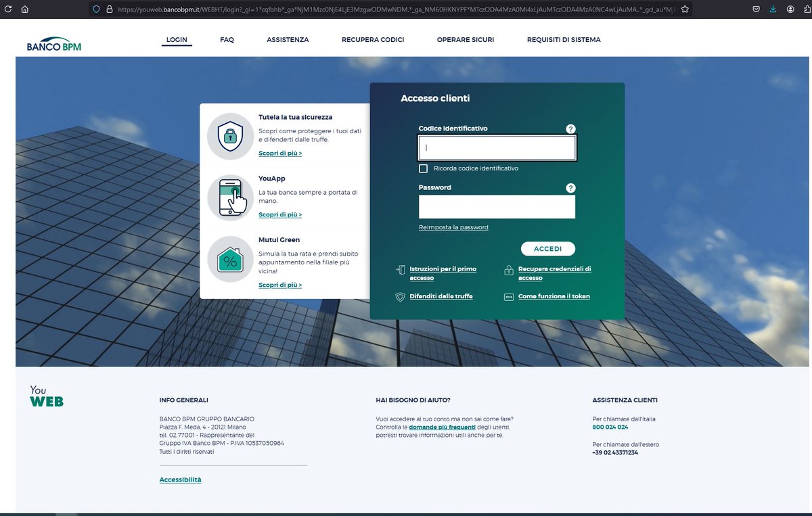Click the help icon beside Password
812x516 pixels.
(x=570, y=189)
